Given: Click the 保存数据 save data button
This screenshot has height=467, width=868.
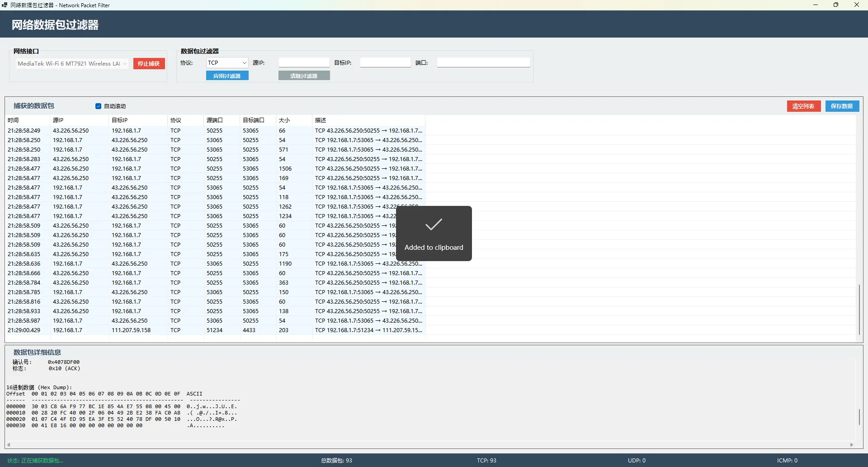Looking at the screenshot, I should [842, 106].
